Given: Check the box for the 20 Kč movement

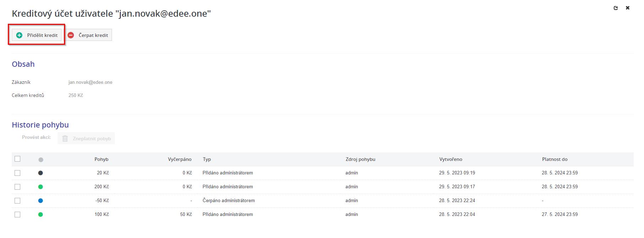Looking at the screenshot, I should tap(17, 173).
